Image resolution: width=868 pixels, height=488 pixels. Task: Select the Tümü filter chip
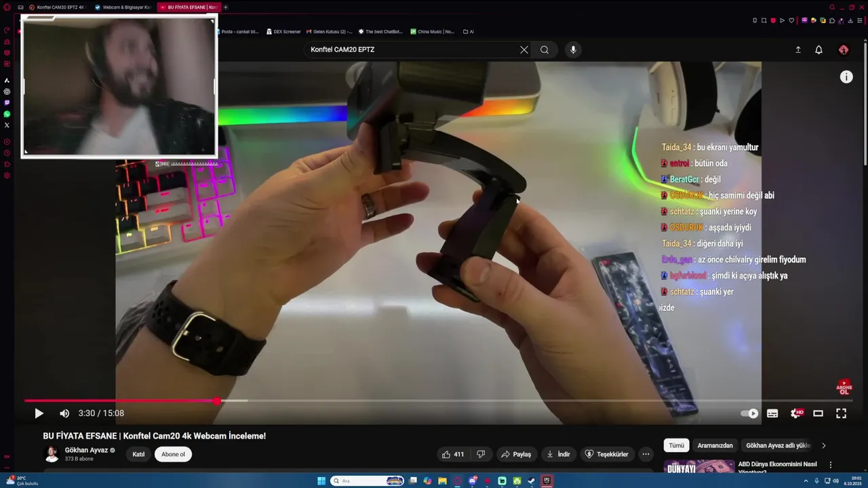pyautogui.click(x=677, y=445)
